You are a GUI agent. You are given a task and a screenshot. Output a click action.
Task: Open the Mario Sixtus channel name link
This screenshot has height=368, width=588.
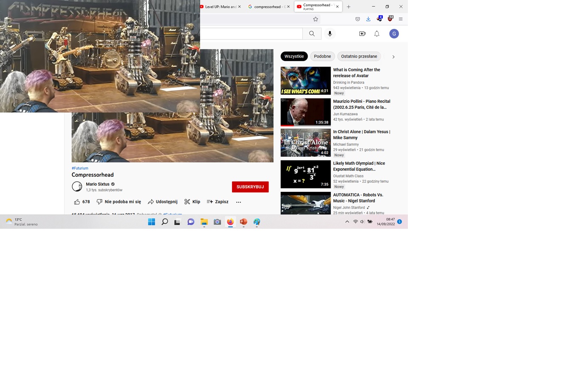(x=98, y=184)
